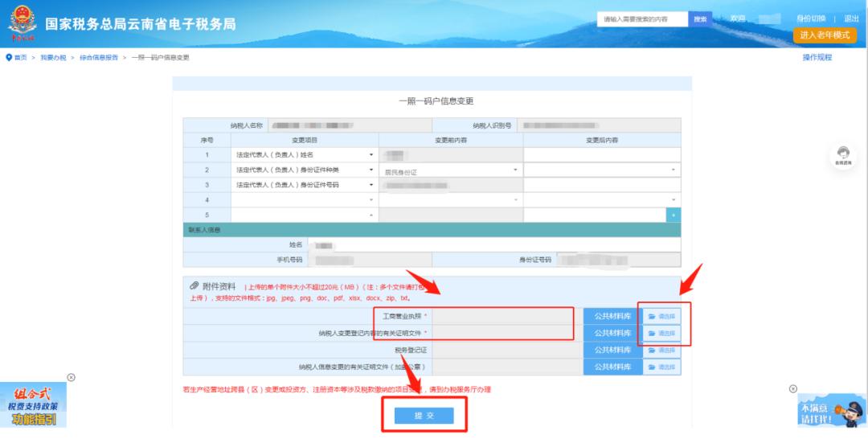Click the 退出 logout link
The width and height of the screenshot is (868, 439).
pyautogui.click(x=851, y=18)
